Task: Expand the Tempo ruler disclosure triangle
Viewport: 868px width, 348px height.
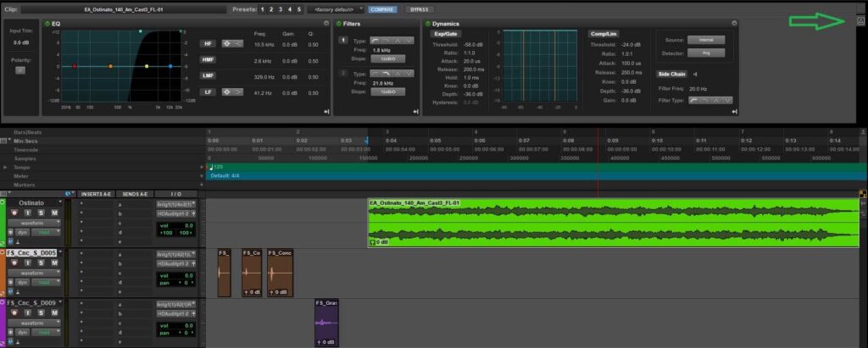Action: click(7, 167)
